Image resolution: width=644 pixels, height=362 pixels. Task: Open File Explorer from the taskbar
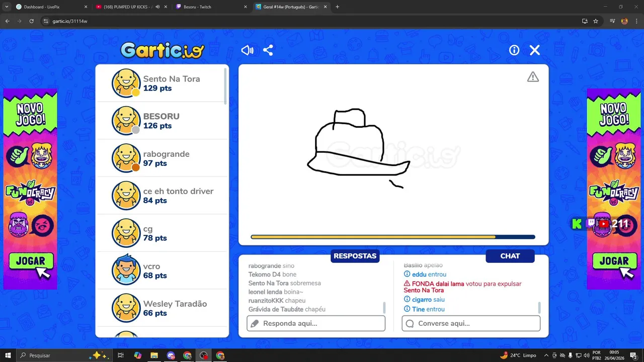click(x=154, y=355)
